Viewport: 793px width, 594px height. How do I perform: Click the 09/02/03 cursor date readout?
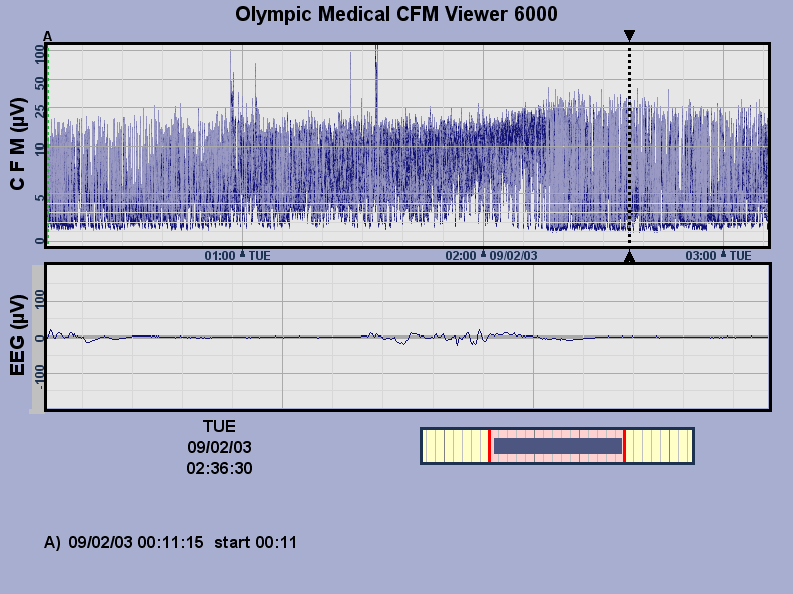point(219,447)
